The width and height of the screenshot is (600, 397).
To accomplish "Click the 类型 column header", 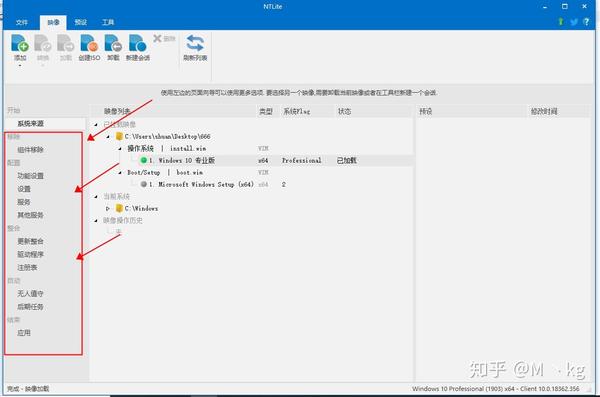I will pos(268,111).
